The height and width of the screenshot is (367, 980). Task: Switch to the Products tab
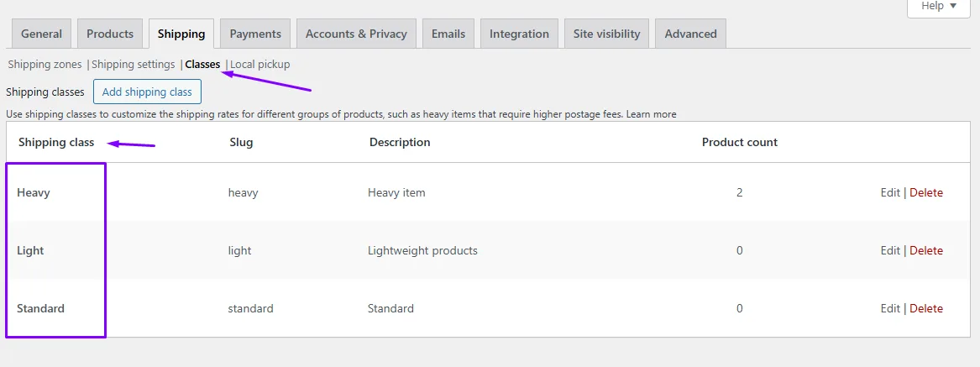(110, 34)
